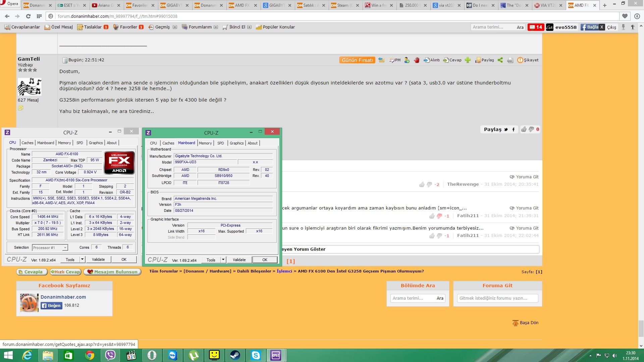This screenshot has height=362, width=644.
Task: Click OK button in second CPU-Z window
Action: pos(264,259)
